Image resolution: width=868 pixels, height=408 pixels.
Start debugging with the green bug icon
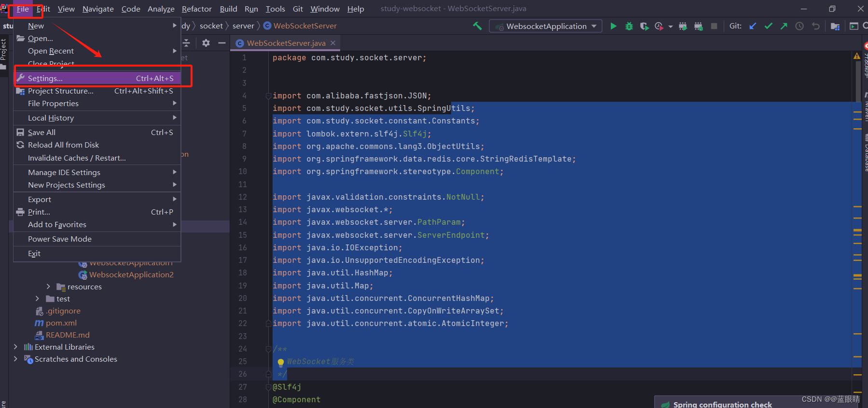(x=629, y=26)
